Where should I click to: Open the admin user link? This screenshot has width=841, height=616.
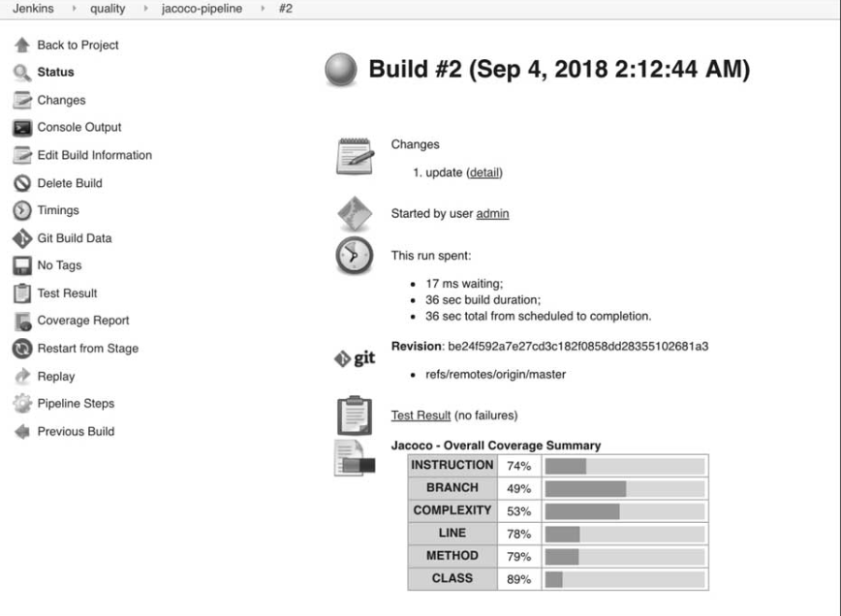coord(492,213)
